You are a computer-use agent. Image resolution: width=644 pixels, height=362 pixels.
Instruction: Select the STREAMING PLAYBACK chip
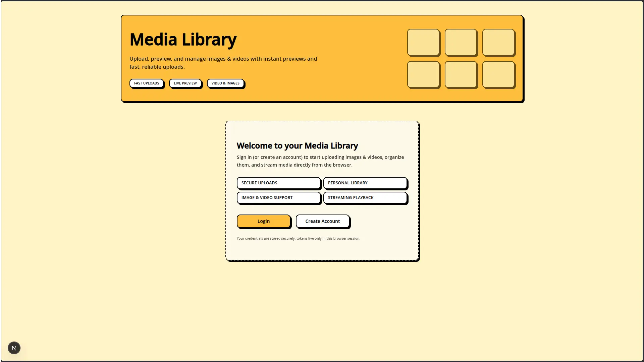(x=365, y=197)
